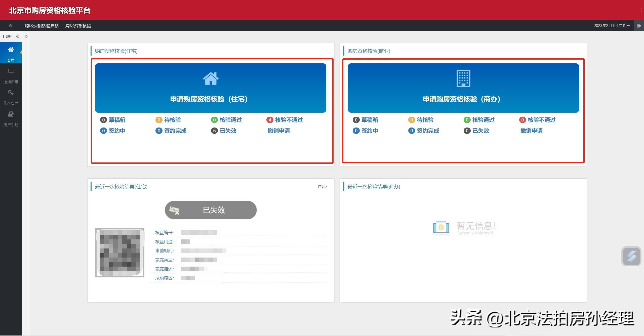Open the 首页 home sidebar icon
644x336 pixels.
click(x=11, y=53)
